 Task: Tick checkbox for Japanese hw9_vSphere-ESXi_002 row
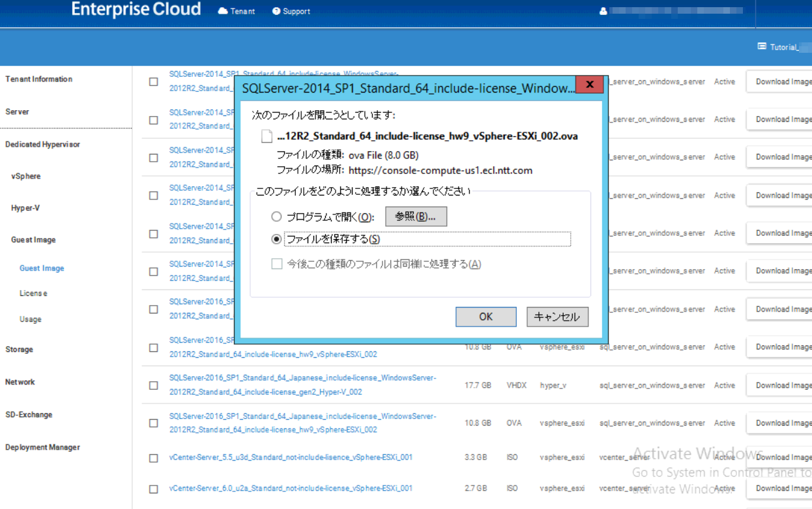pyautogui.click(x=153, y=423)
